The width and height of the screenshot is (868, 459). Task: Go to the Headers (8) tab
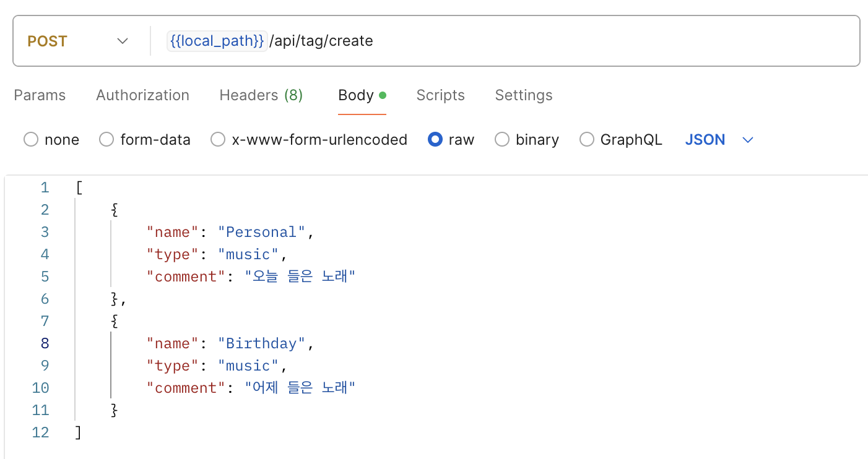[x=261, y=95]
